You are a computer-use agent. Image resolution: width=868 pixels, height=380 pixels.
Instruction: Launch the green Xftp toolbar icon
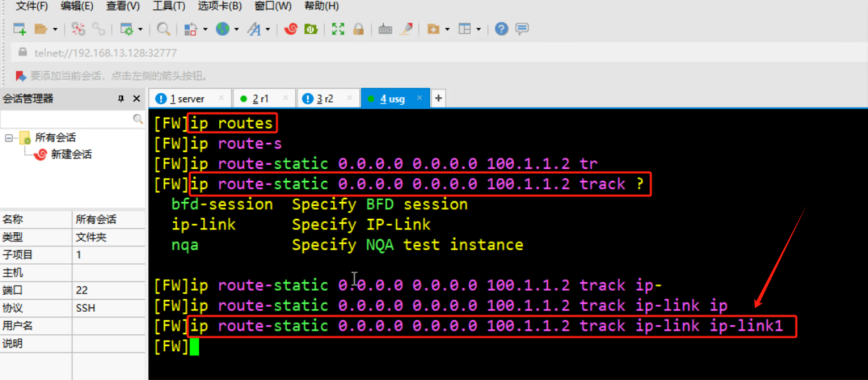pos(311,29)
